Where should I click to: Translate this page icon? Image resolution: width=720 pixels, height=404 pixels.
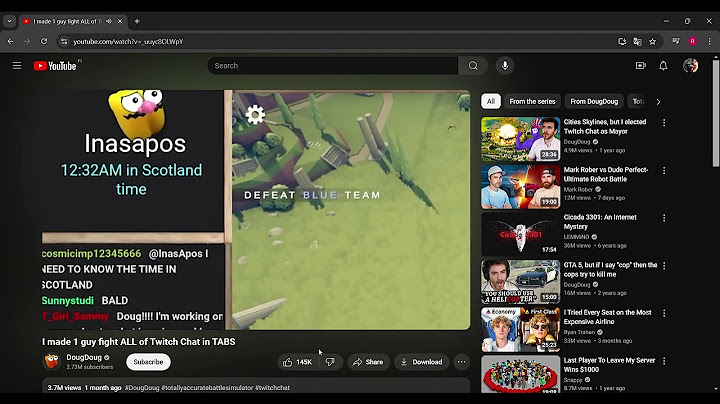pos(637,41)
